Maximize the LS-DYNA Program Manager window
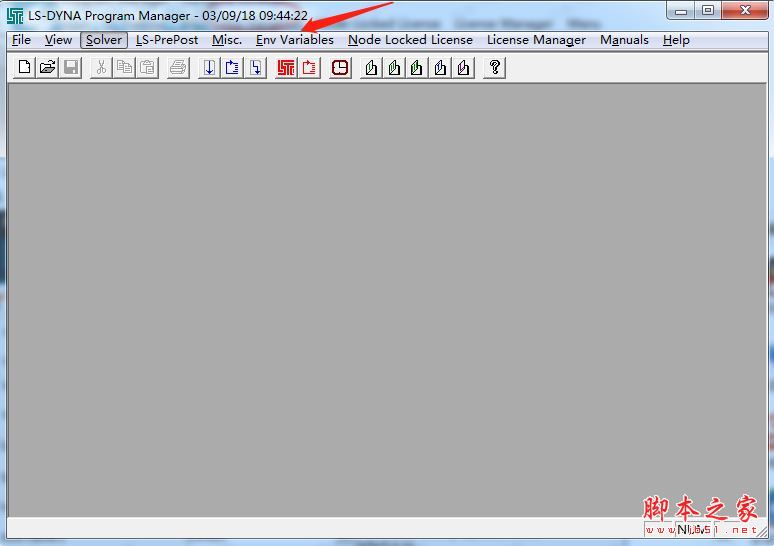The image size is (774, 546). 708,11
